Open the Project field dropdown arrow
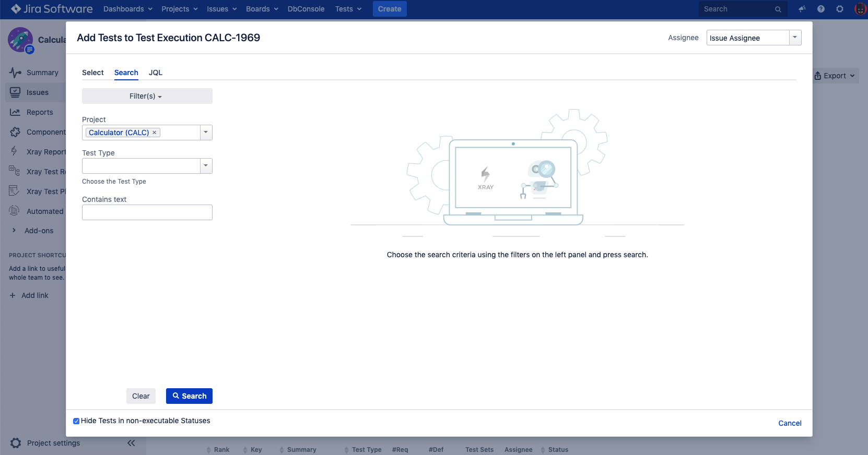 [206, 133]
